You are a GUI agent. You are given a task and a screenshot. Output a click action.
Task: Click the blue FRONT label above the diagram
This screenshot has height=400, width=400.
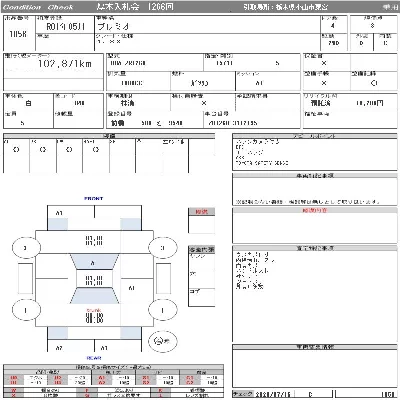94,199
